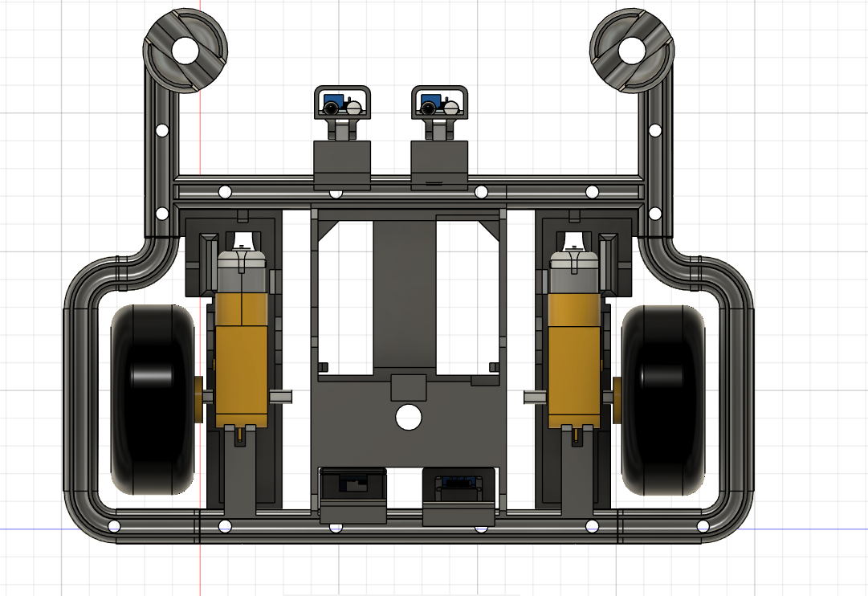Select the right black rubber wheel
The width and height of the screenshot is (868, 596).
(662, 398)
